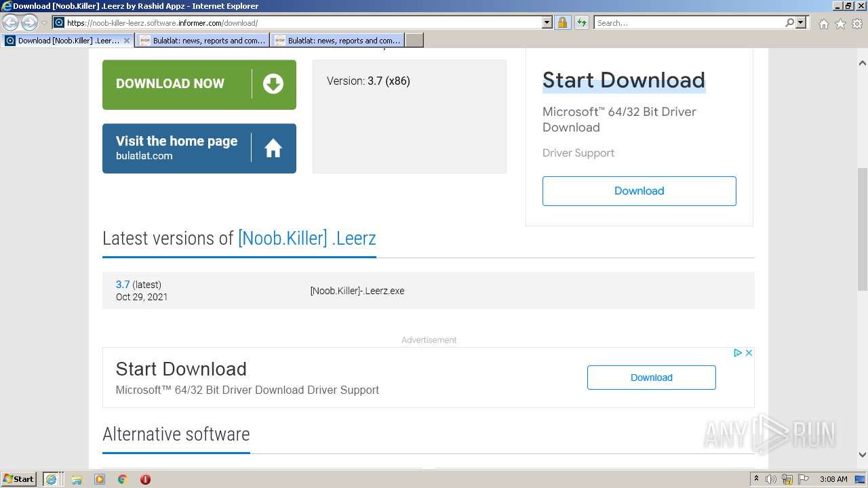Click the Start Download ad heading

coord(624,80)
